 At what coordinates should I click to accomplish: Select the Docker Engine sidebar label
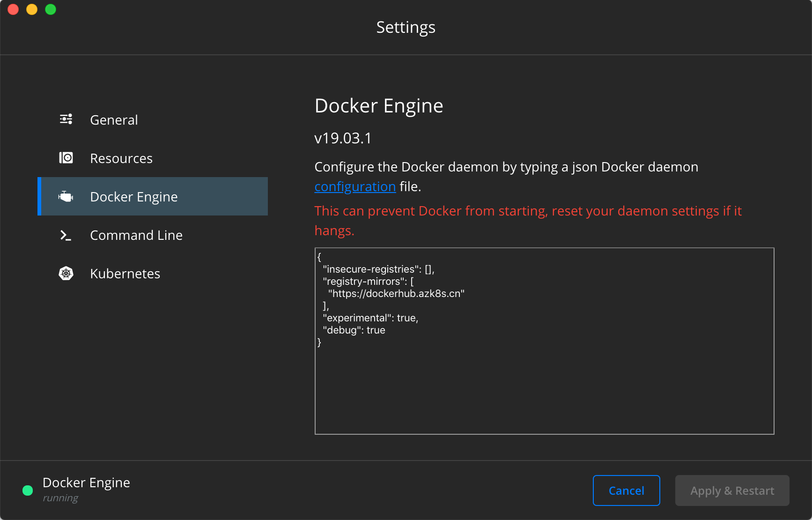tap(134, 197)
